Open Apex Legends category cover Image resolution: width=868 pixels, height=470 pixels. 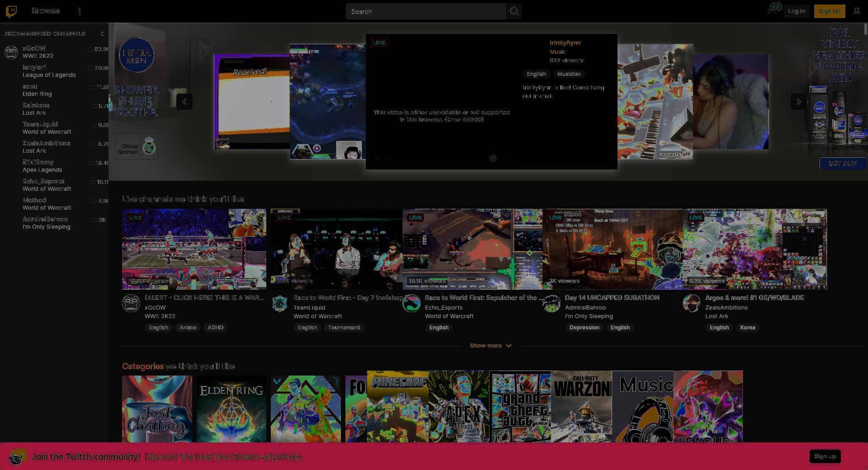pos(459,407)
